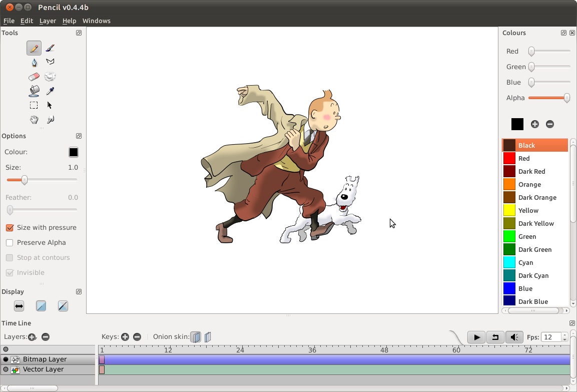The width and height of the screenshot is (577, 392).
Task: Open the Edit menu
Action: pos(27,21)
